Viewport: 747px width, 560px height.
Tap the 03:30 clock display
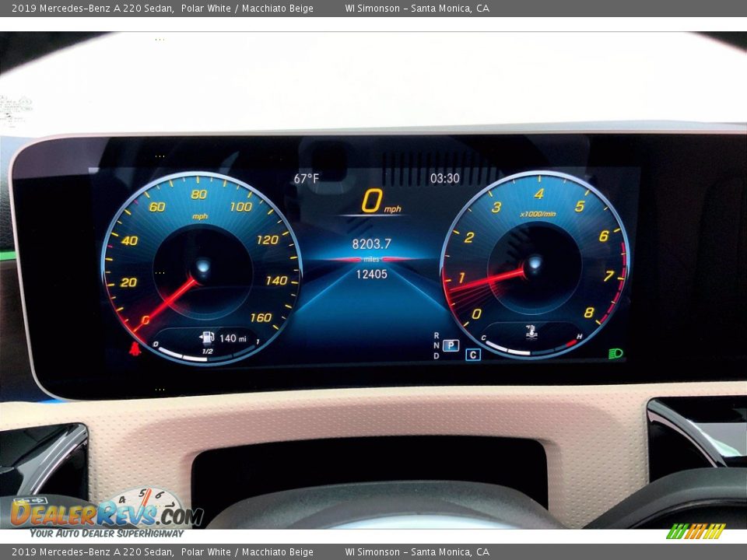point(445,179)
